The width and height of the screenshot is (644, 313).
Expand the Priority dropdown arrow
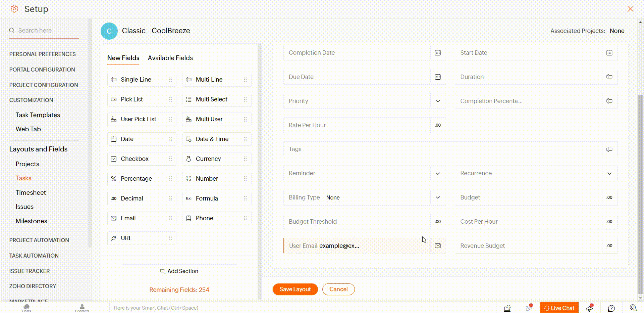[438, 101]
